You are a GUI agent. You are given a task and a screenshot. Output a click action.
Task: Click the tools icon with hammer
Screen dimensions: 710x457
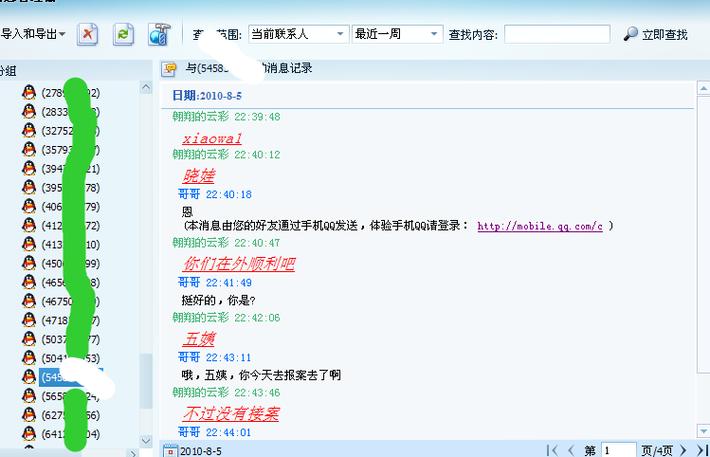[x=159, y=34]
